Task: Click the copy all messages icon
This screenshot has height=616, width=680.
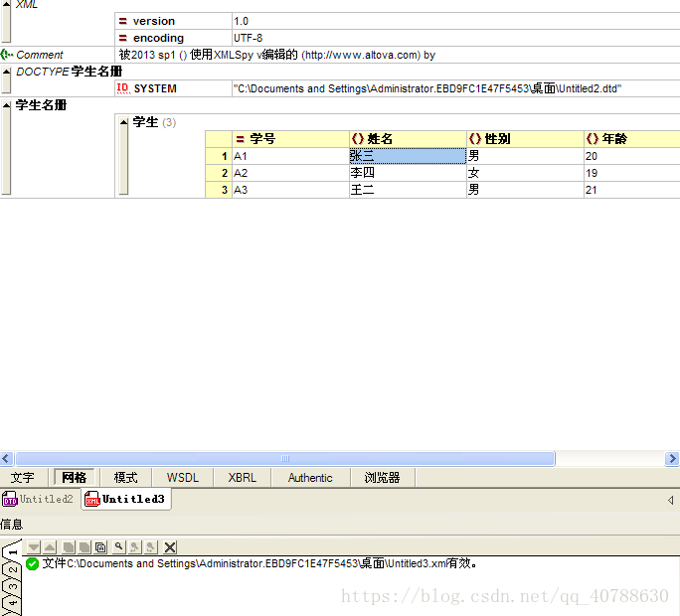Action: coord(100,547)
